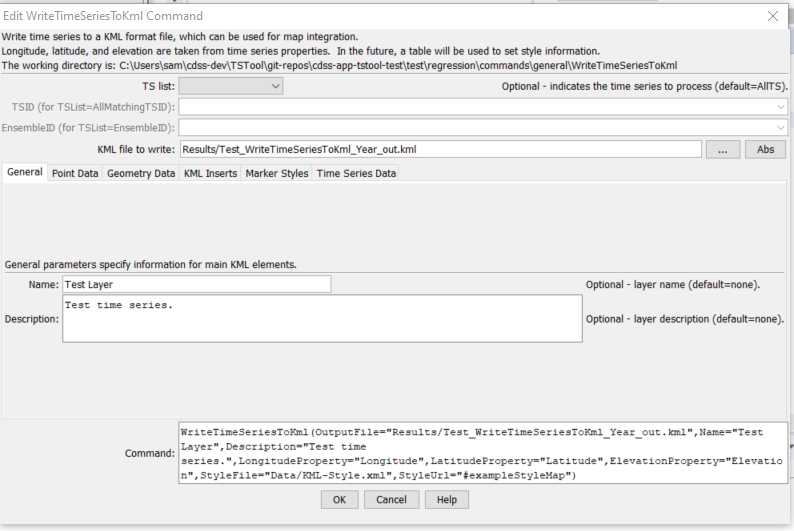
Task: Confirm with the OK button
Action: pyautogui.click(x=339, y=500)
